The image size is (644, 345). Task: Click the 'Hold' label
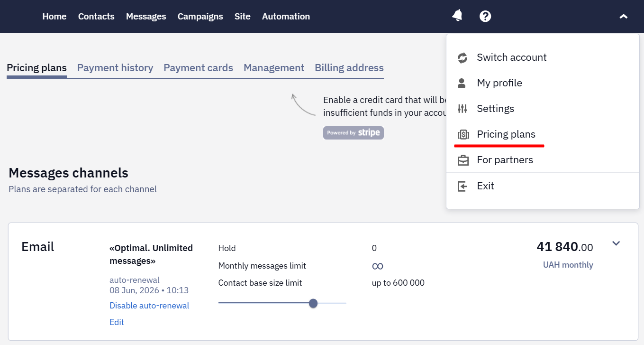(x=227, y=248)
